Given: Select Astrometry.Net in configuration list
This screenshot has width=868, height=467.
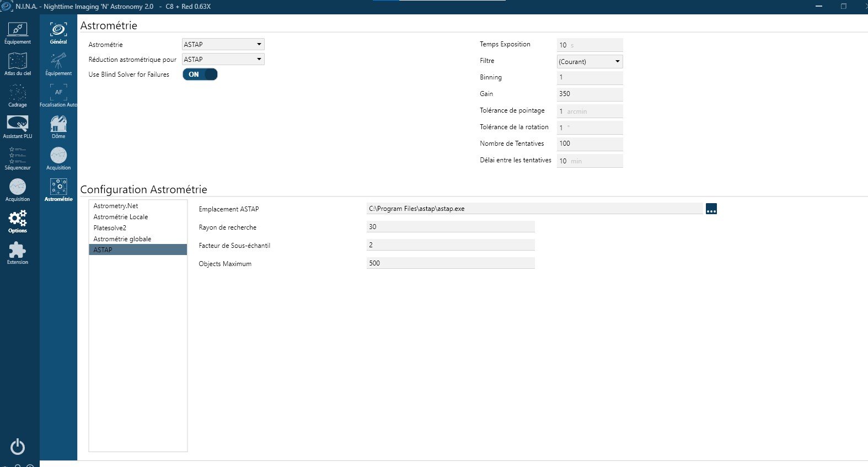Looking at the screenshot, I should 138,206.
